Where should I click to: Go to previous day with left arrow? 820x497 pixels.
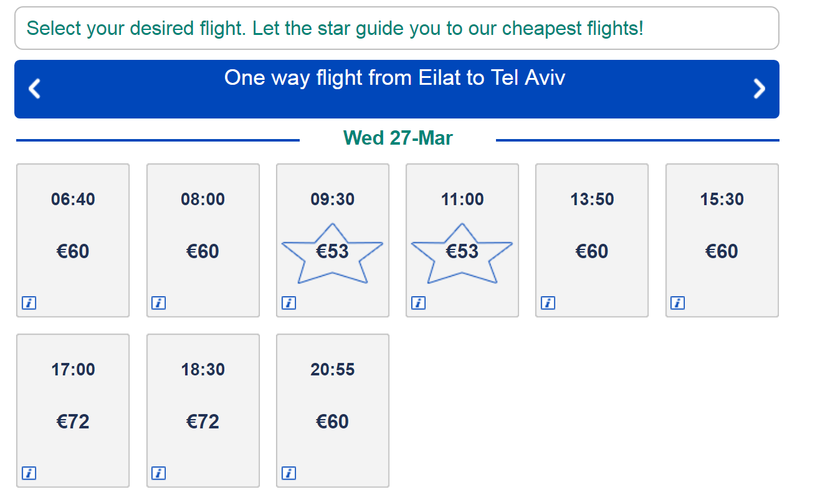tap(35, 89)
